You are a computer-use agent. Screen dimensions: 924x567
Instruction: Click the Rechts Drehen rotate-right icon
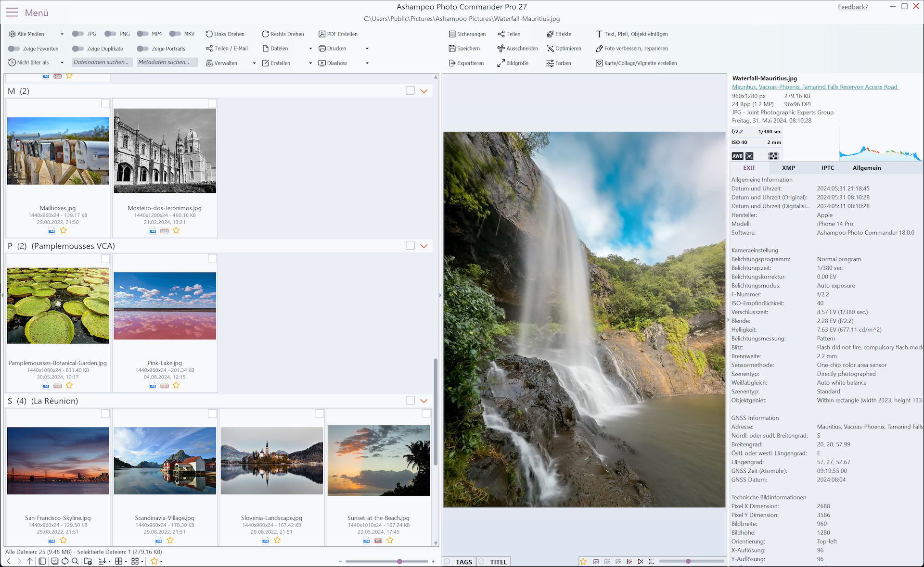point(265,34)
